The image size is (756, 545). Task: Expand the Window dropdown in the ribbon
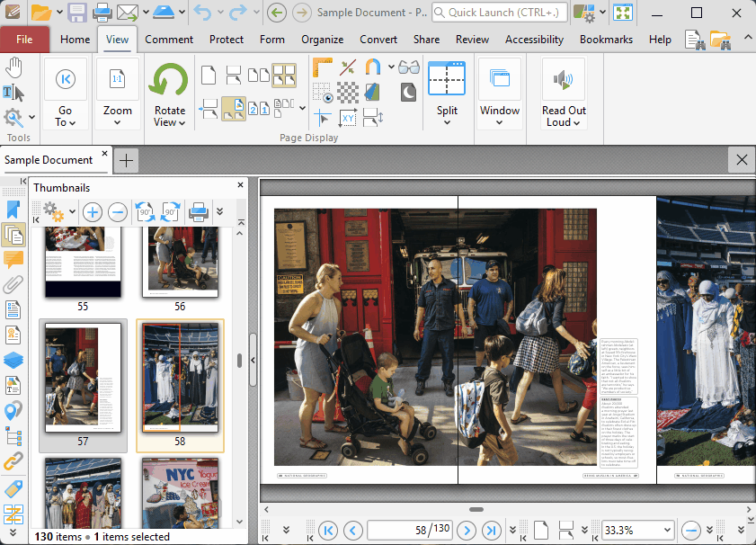tap(499, 122)
